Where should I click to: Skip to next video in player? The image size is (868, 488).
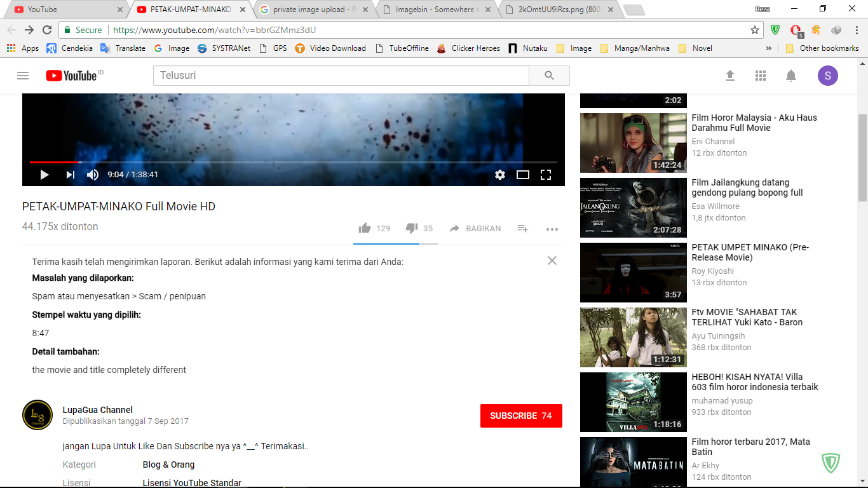click(x=71, y=175)
